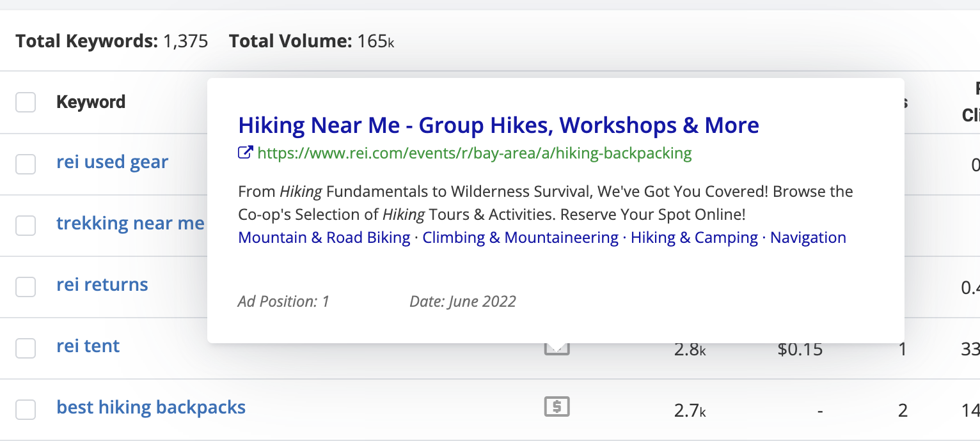Open the Navigation sitelink in the ad
The width and height of the screenshot is (980, 441).
pyautogui.click(x=808, y=238)
